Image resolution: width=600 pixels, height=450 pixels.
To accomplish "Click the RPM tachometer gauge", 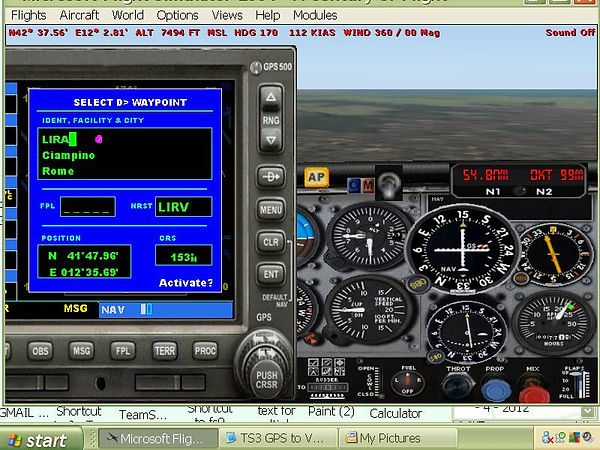I will coord(554,323).
